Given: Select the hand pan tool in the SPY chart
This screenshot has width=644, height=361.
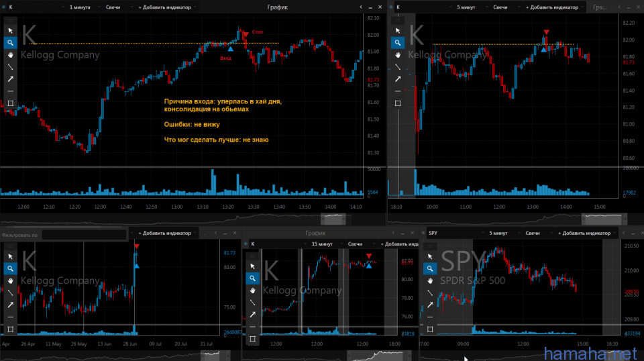Looking at the screenshot, I should pyautogui.click(x=429, y=281).
